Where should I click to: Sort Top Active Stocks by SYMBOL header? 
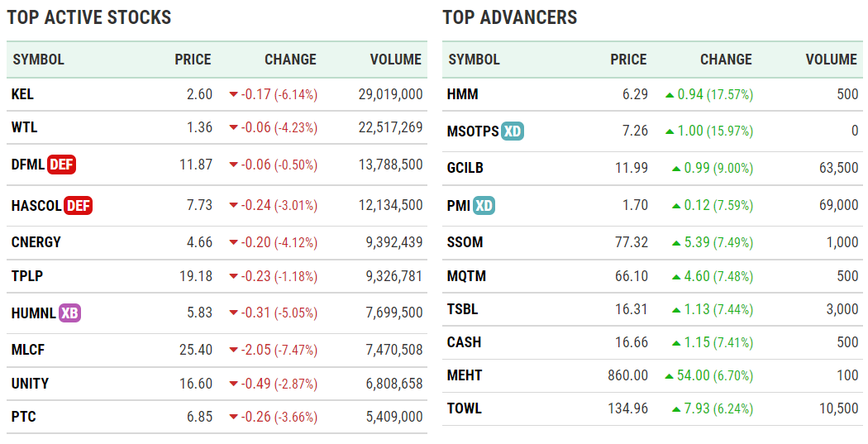38,60
